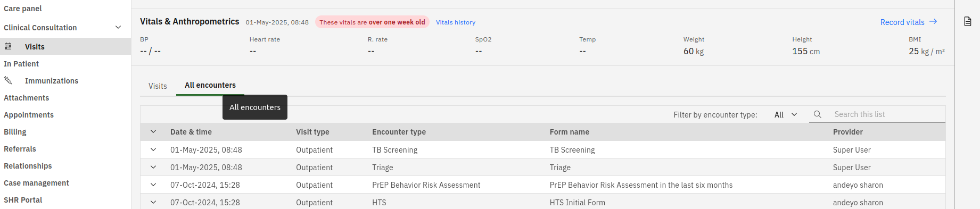Click the Weight value 60 kg
980x209 pixels.
pyautogui.click(x=694, y=52)
